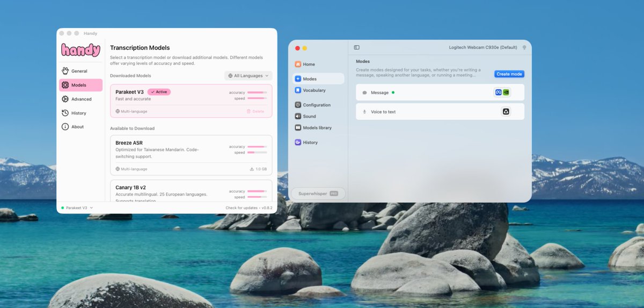
Task: Click History icon in Superwhisper sidebar
Action: click(298, 142)
